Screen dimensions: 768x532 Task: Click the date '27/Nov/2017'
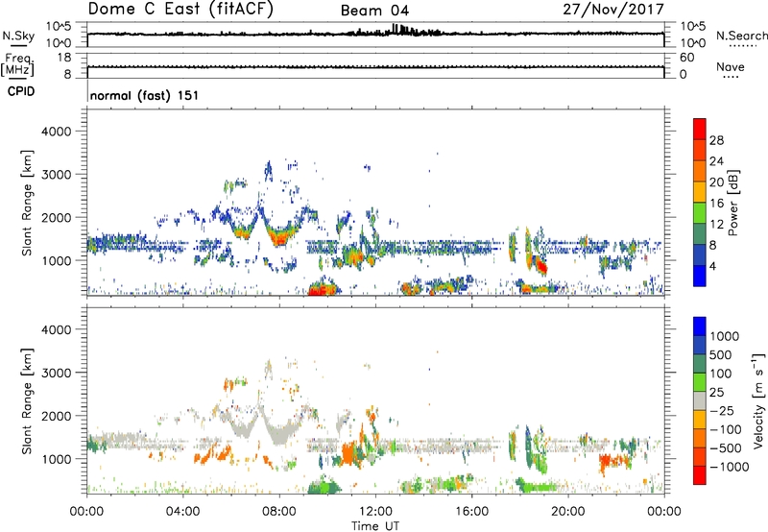pyautogui.click(x=613, y=10)
